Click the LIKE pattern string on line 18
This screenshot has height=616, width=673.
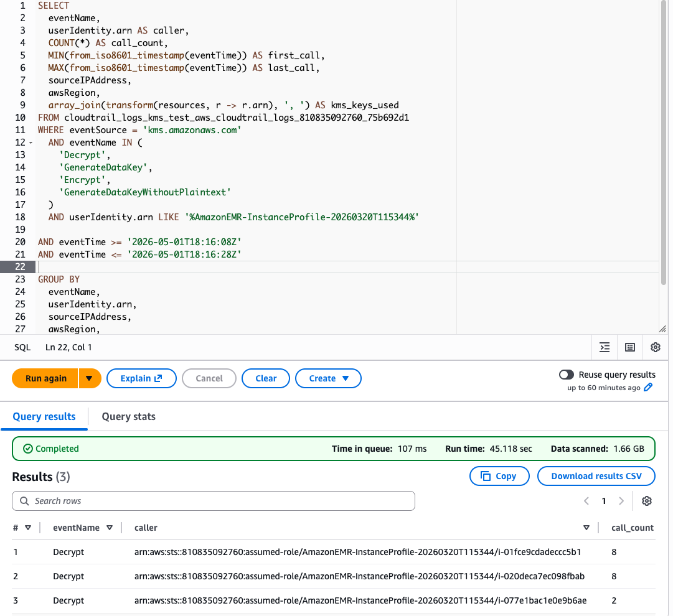[302, 218]
